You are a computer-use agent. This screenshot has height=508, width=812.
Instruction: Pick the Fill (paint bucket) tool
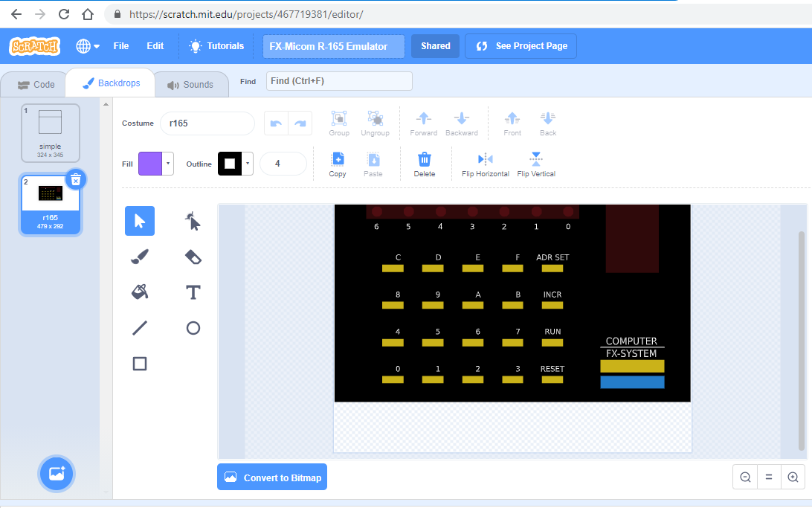pos(139,292)
